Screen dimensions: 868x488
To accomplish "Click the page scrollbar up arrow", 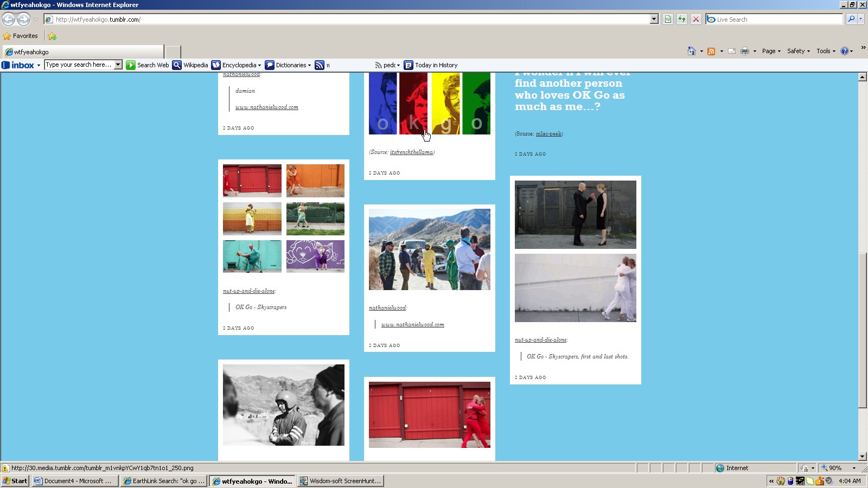I will point(863,77).
